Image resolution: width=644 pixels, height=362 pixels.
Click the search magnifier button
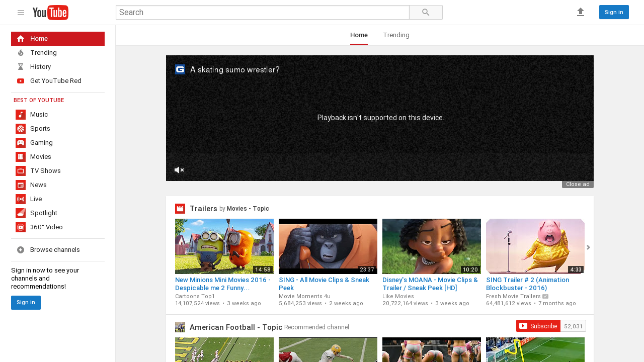click(x=426, y=13)
